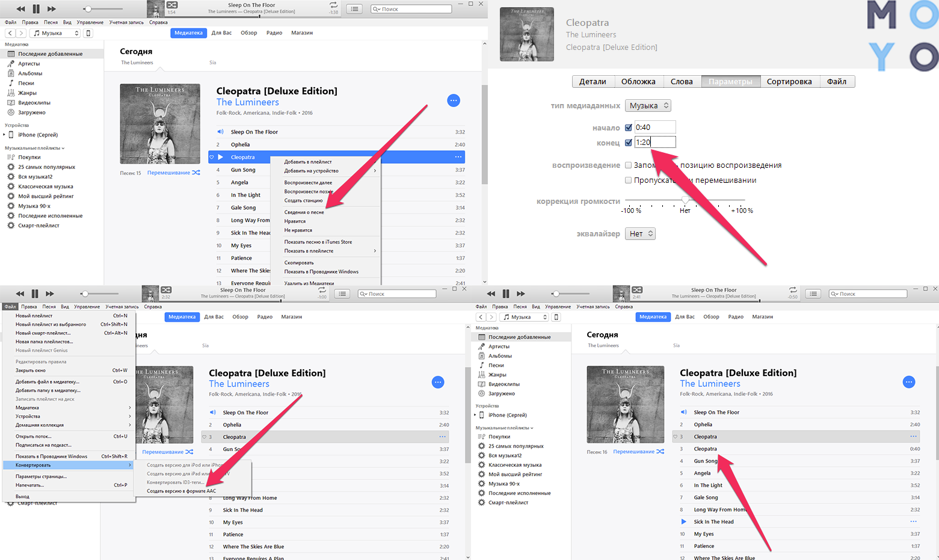Click the repeat icon in the top-left player header
The height and width of the screenshot is (560, 939).
(333, 5)
